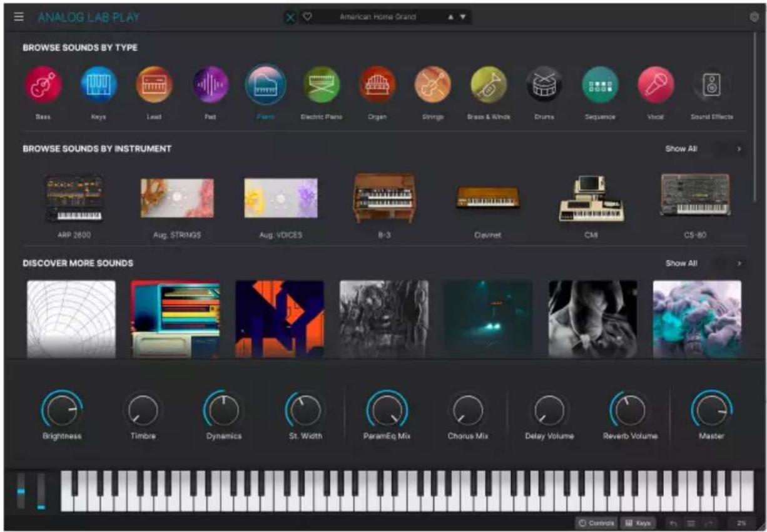Go to next Discover More Sounds arrow
Viewport: 767px width, 532px height.
coord(739,263)
